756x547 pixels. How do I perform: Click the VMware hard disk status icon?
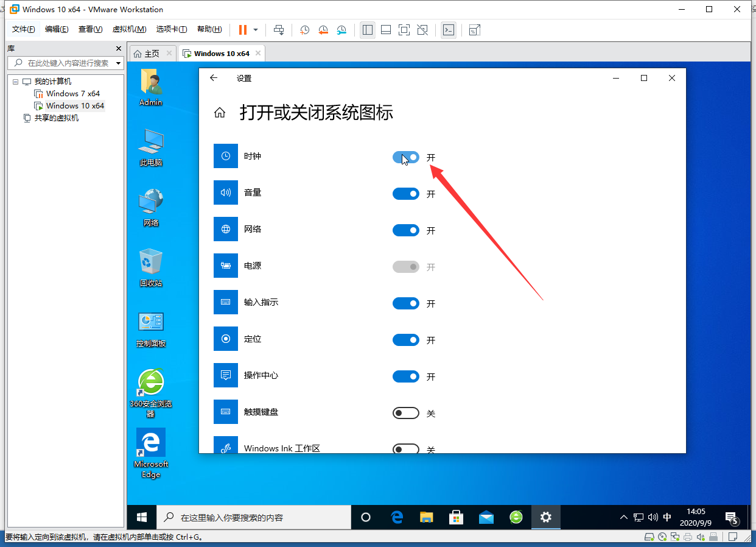coord(649,537)
